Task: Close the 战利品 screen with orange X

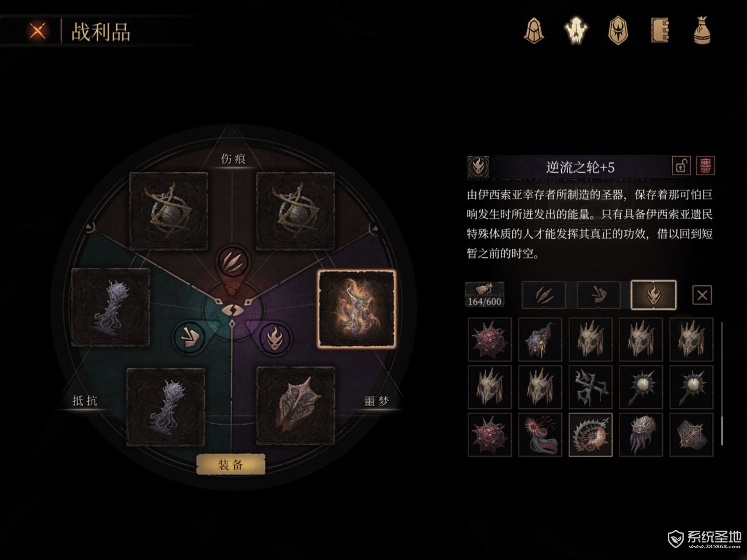Action: [38, 31]
